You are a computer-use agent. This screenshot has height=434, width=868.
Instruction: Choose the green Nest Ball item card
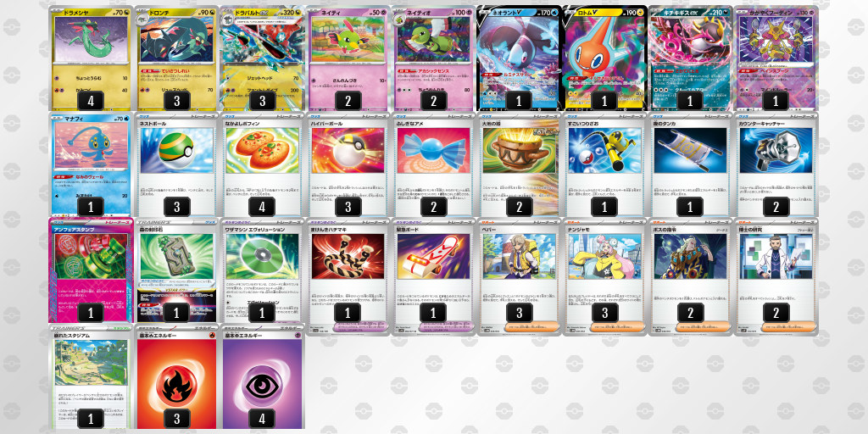point(176,164)
